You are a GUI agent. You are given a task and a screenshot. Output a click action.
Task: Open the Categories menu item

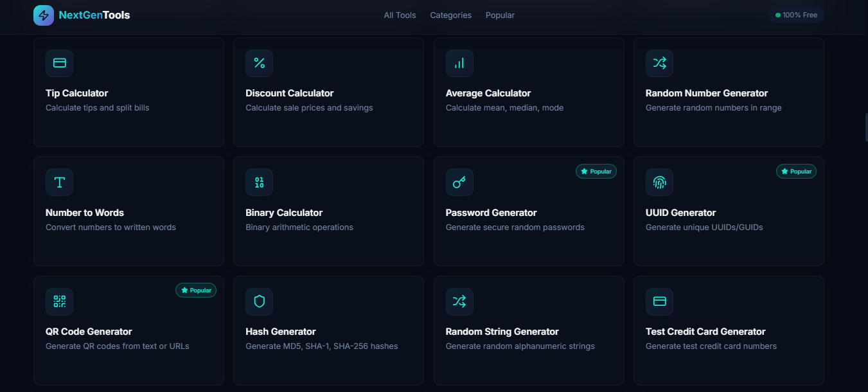(450, 15)
